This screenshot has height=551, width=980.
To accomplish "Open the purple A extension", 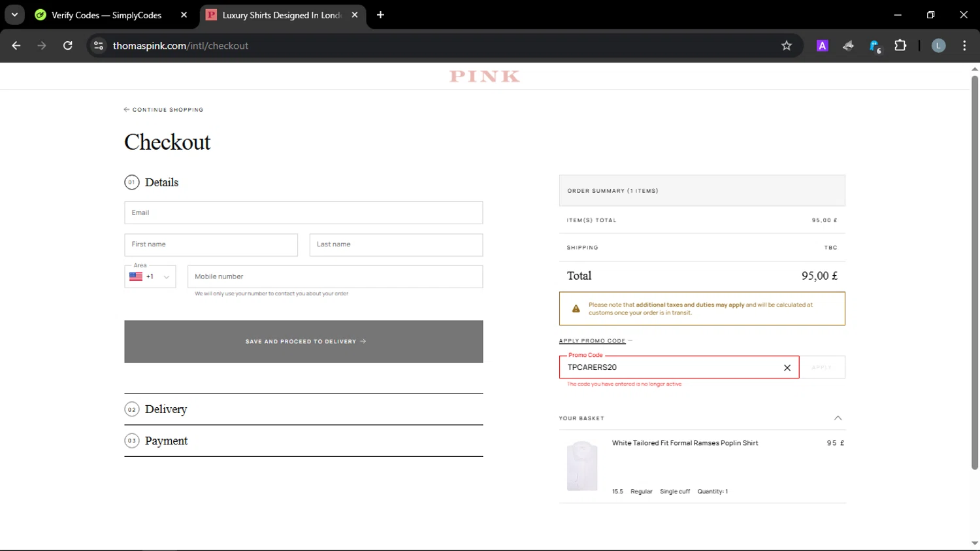I will pyautogui.click(x=823, y=46).
